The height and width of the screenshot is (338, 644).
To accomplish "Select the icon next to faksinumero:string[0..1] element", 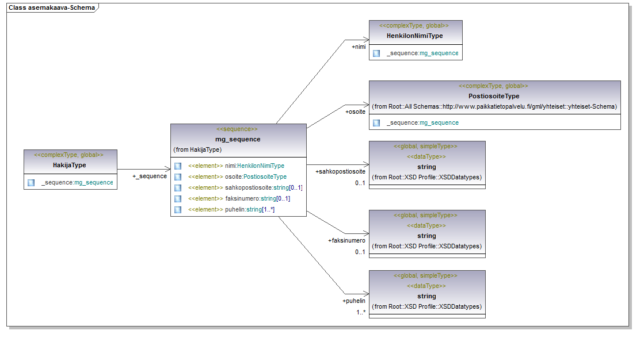I will pos(178,199).
